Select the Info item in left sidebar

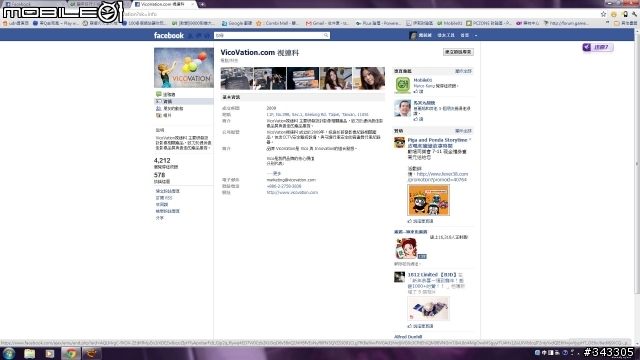coord(184,101)
